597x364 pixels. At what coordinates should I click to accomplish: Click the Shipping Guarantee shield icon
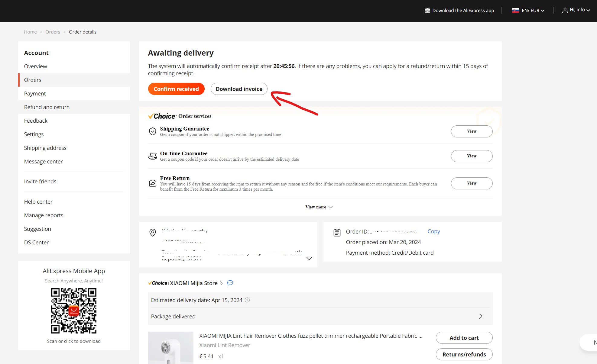tap(153, 131)
